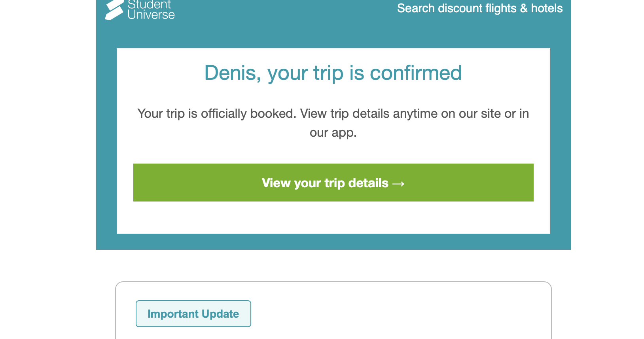This screenshot has width=644, height=339.
Task: Click the name Denis in the headline
Action: pyautogui.click(x=232, y=73)
